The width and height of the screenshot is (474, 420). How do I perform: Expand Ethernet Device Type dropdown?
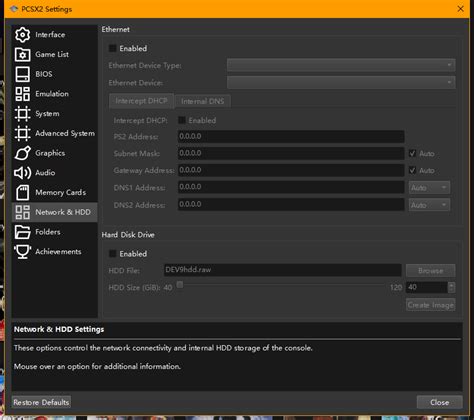coord(341,65)
